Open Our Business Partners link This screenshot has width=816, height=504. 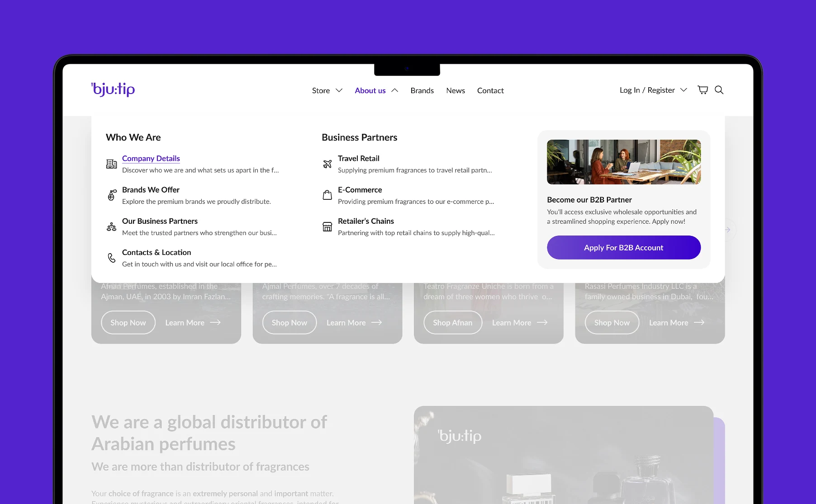(x=160, y=221)
